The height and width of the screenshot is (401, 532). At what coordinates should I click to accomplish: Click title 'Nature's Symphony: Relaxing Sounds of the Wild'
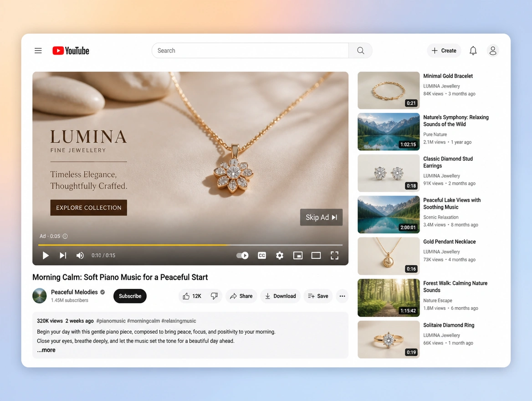click(456, 121)
